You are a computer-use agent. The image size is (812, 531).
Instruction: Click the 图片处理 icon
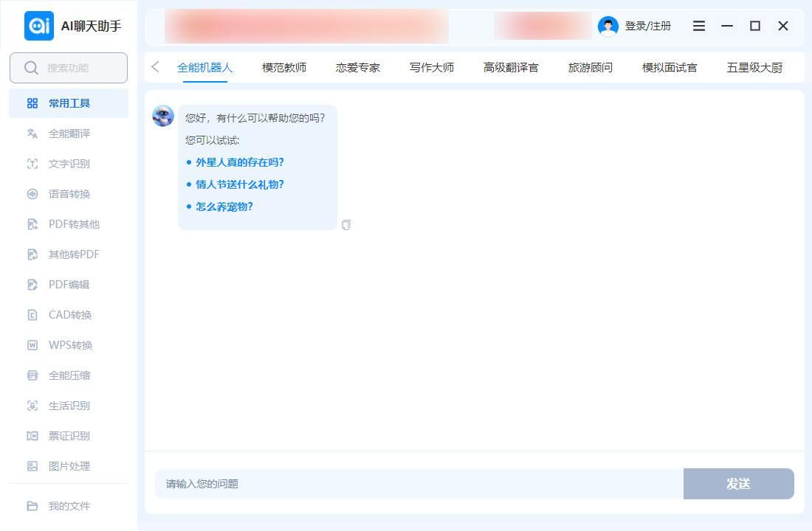coord(32,466)
